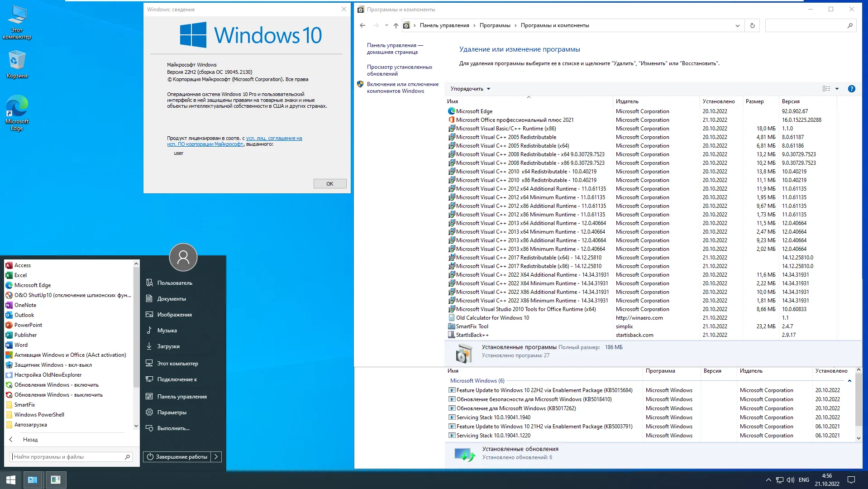Open Документы from Start menu

(172, 299)
